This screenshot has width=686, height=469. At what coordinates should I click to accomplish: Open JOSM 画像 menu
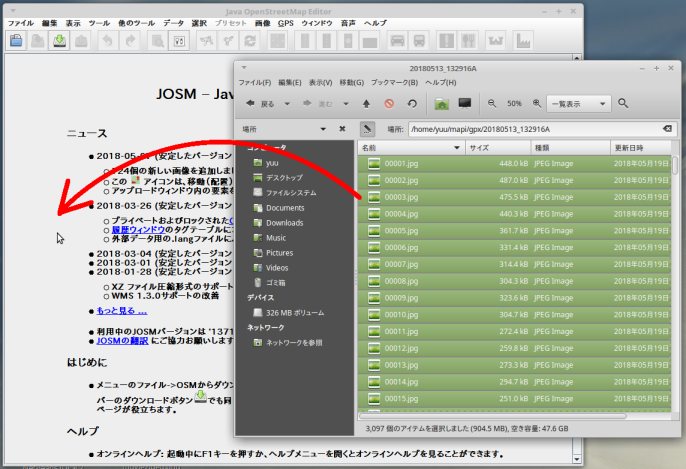click(262, 23)
